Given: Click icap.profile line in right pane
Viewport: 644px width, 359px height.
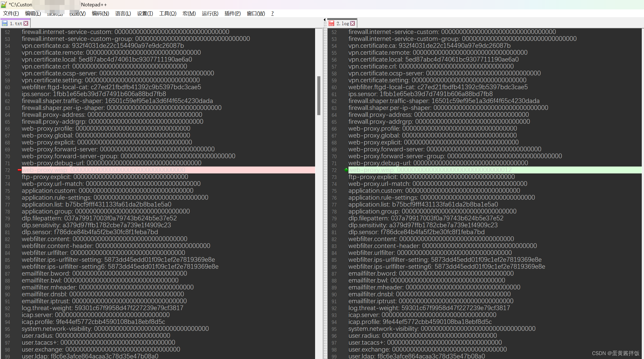Looking at the screenshot, I should 420,322.
